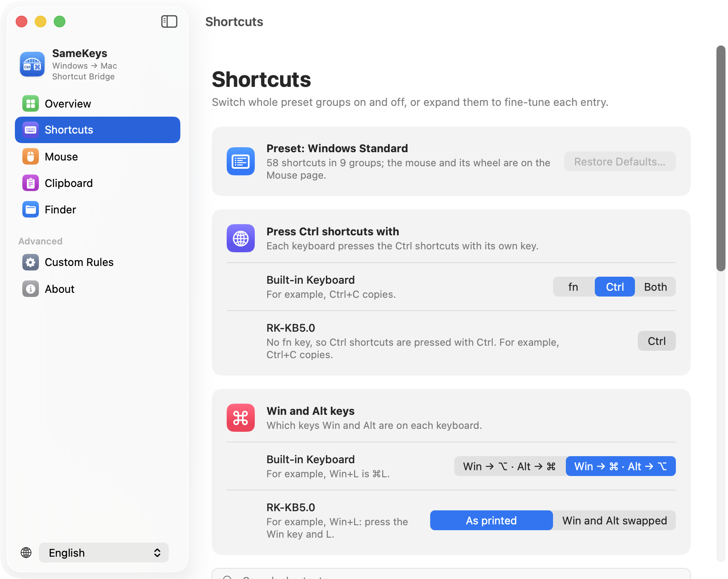Click the blue Finder folder icon
The image size is (728, 579).
tap(31, 210)
